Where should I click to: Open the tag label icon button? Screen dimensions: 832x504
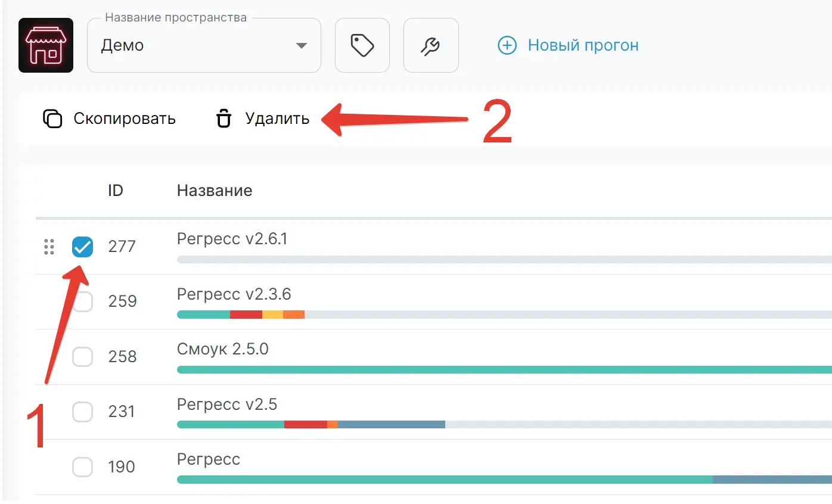coord(362,45)
